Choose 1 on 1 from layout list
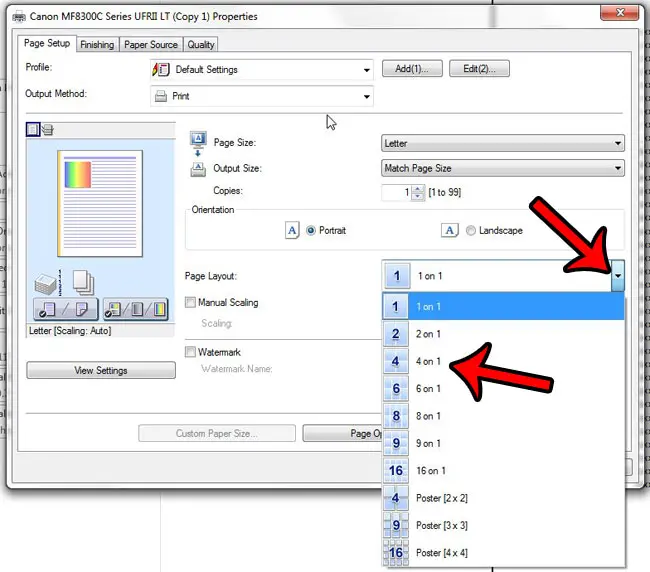Viewport: 650px width, 572px height. [x=503, y=307]
